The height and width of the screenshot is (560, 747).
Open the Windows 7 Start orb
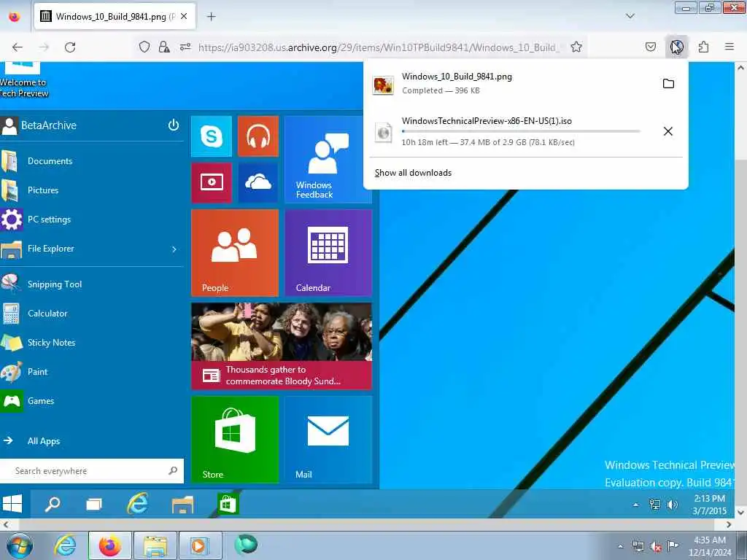point(19,545)
